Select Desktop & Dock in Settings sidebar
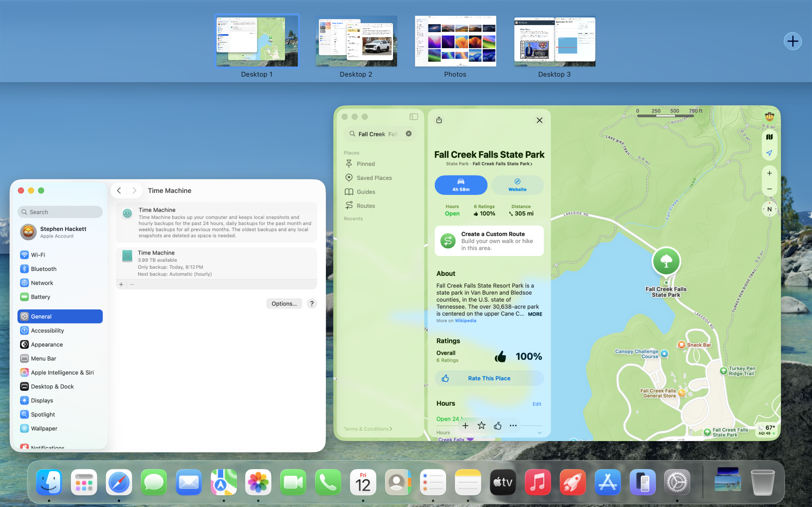The image size is (812, 507). [52, 386]
